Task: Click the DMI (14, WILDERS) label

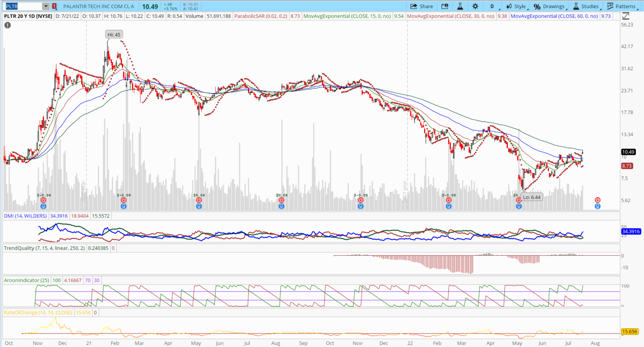Action: 25,216
